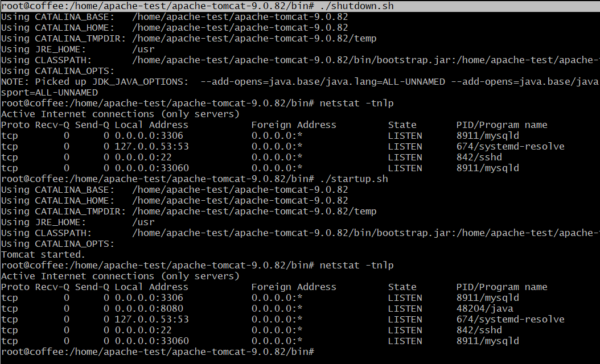Select the LISTEN state on the 48204/java row
600x364 pixels.
[x=405, y=308]
